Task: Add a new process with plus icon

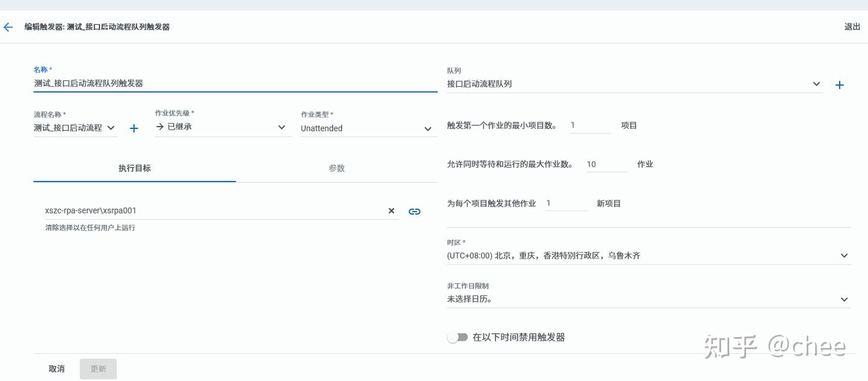Action: [x=134, y=128]
